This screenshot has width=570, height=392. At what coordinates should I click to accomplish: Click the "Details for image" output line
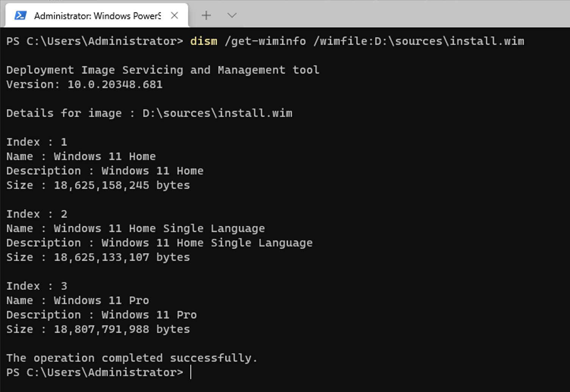coord(149,113)
